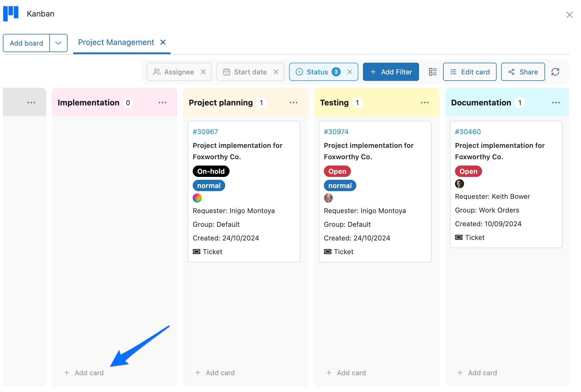The height and width of the screenshot is (392, 581).
Task: Click the Open badge on ticket #30974
Action: tap(337, 171)
